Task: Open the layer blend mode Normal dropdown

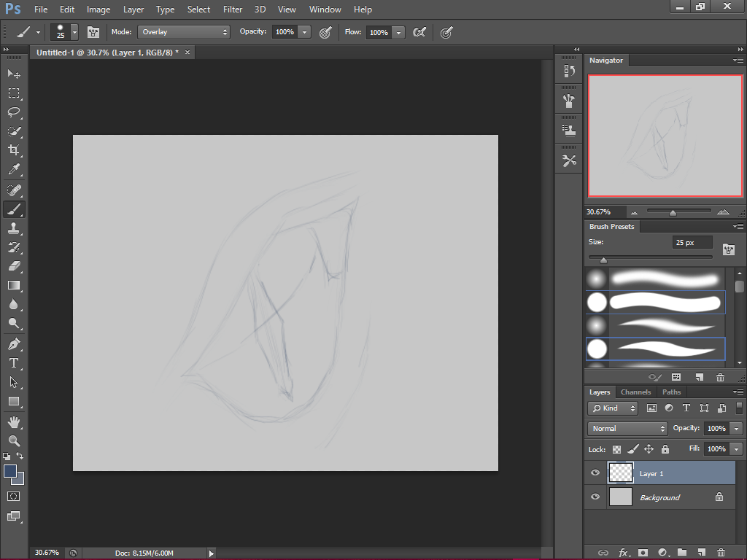Action: click(x=626, y=428)
